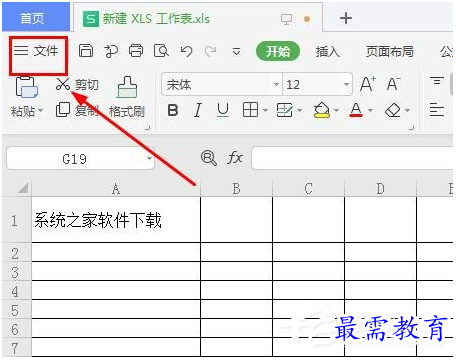Click the left align text icon
The image size is (456, 360).
click(437, 110)
